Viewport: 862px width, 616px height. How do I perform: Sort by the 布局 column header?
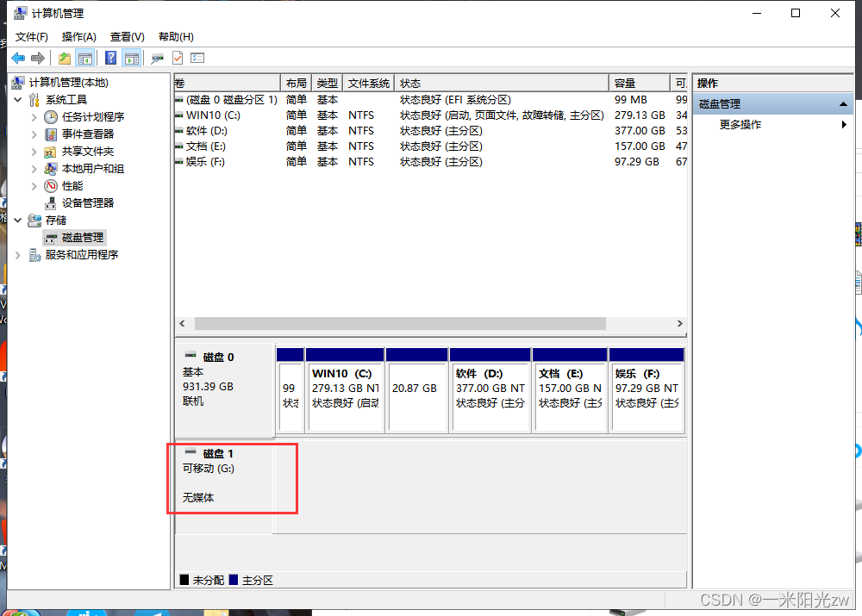click(x=296, y=83)
